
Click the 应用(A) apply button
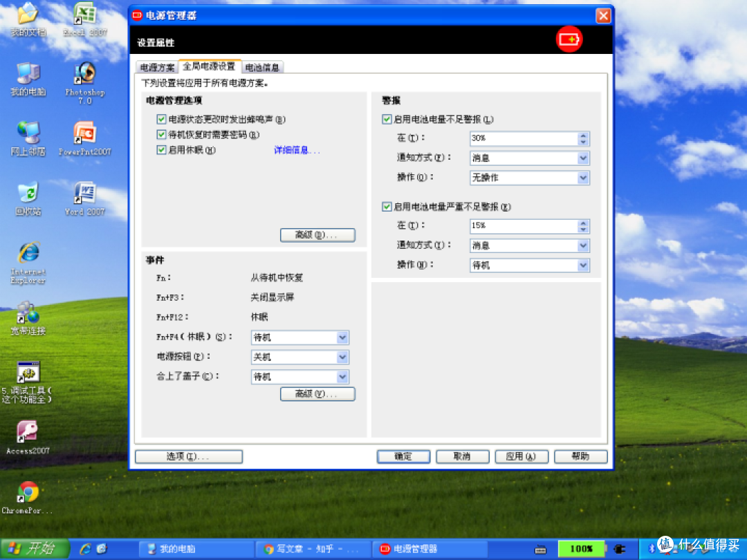[x=522, y=457]
